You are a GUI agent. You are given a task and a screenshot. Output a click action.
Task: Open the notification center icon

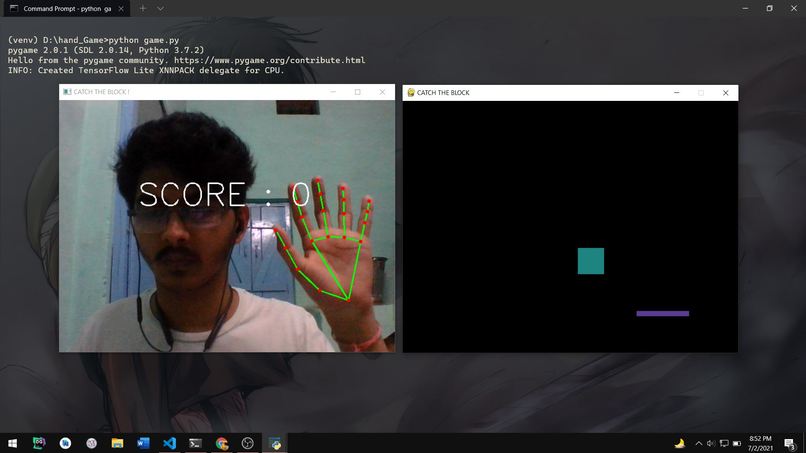(x=790, y=443)
